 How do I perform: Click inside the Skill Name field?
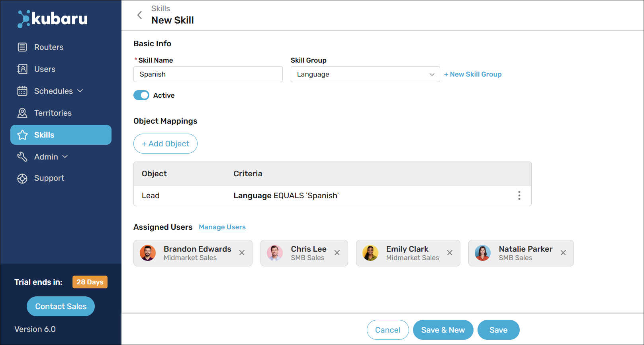[x=207, y=74]
